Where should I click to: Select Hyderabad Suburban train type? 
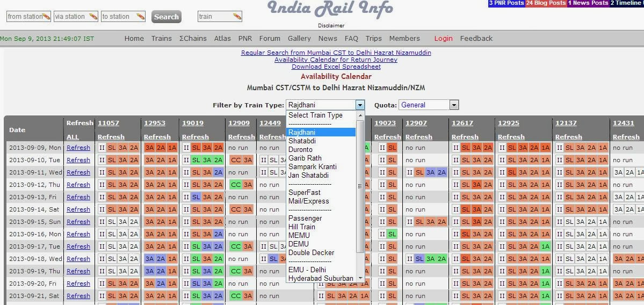321,278
